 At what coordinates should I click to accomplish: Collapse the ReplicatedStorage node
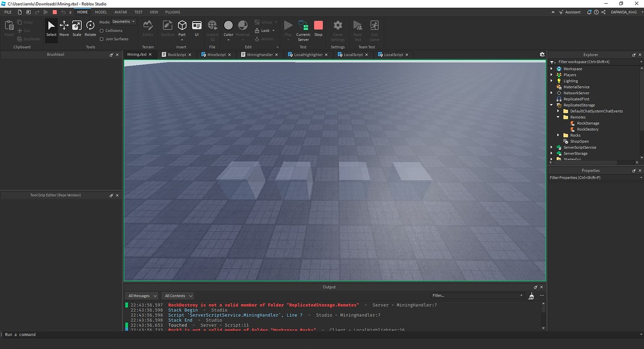pos(552,105)
